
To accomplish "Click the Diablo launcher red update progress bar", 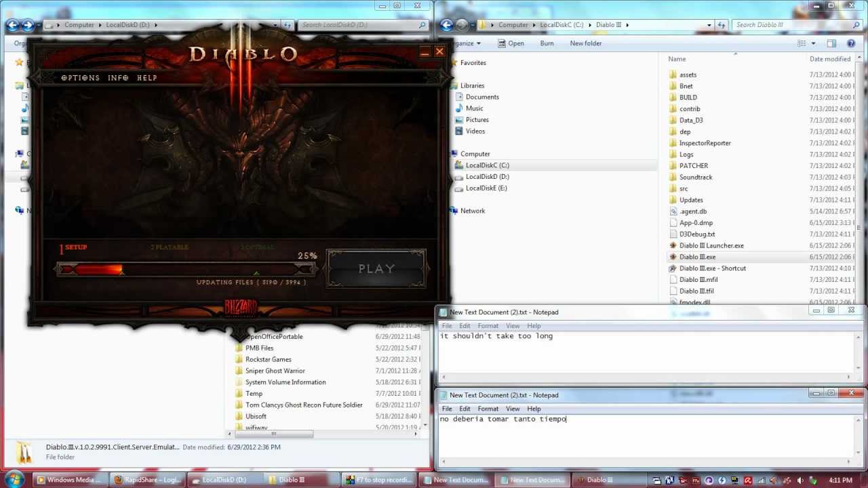I will (x=185, y=270).
